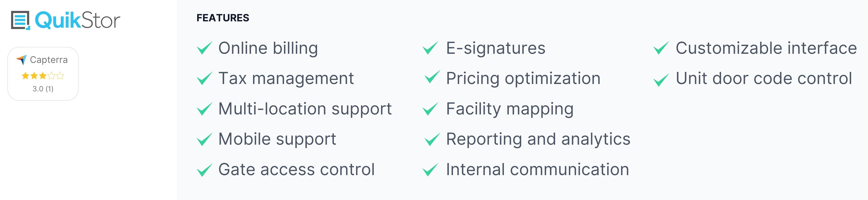Click the checkmark next to Tax management

pos(205,78)
